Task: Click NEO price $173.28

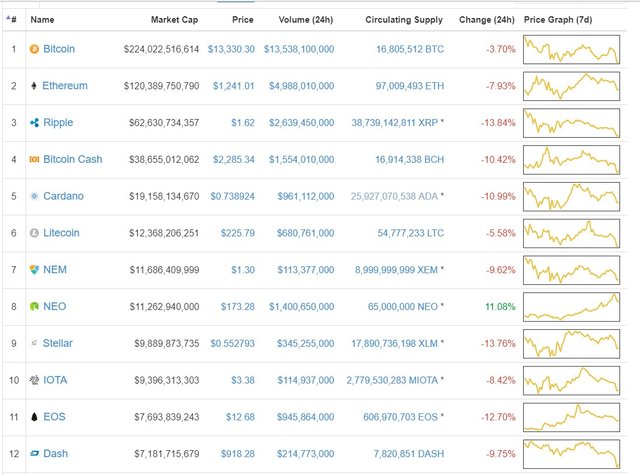Action: point(238,306)
